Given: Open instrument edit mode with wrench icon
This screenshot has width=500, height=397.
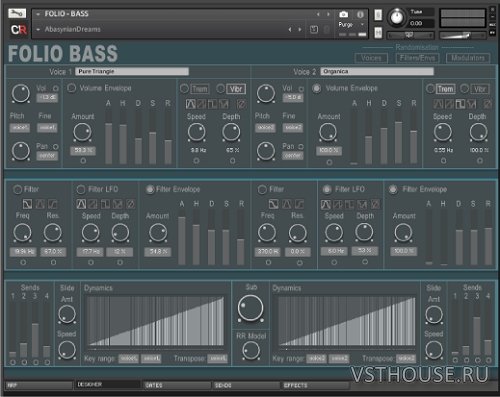Looking at the screenshot, I should (17, 13).
